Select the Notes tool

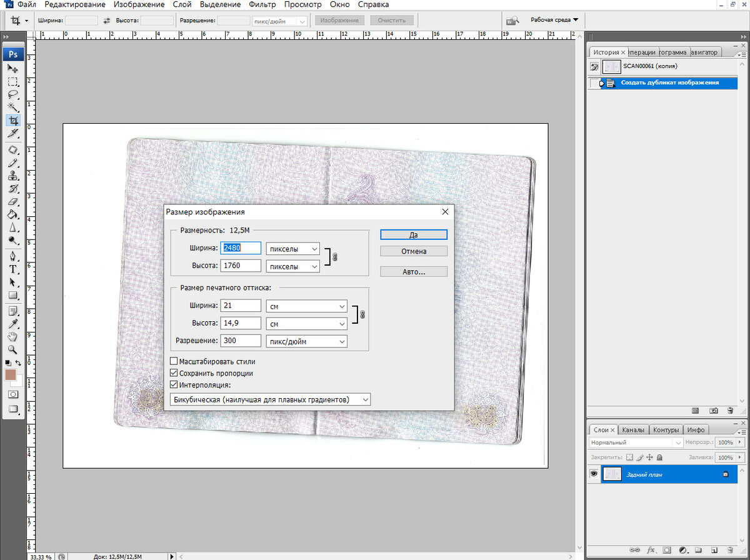(x=12, y=311)
